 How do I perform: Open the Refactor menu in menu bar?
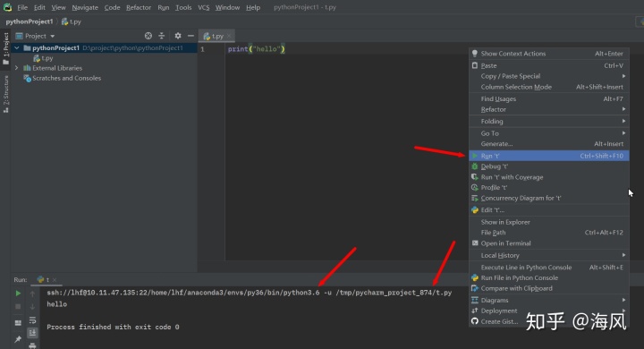click(x=139, y=7)
